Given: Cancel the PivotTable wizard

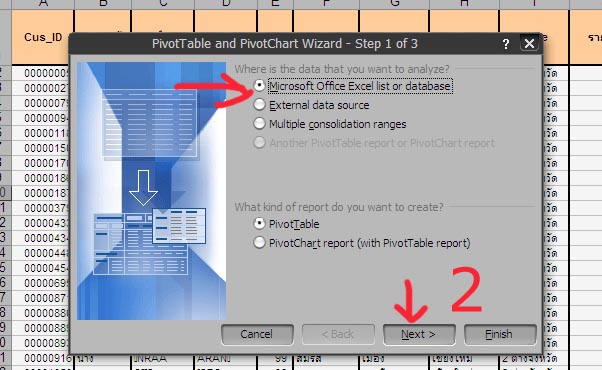Looking at the screenshot, I should pos(257,334).
